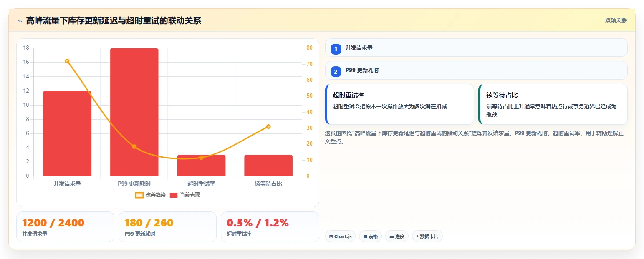Click the trend line point above 并发请求量
644x259 pixels.
(x=67, y=61)
